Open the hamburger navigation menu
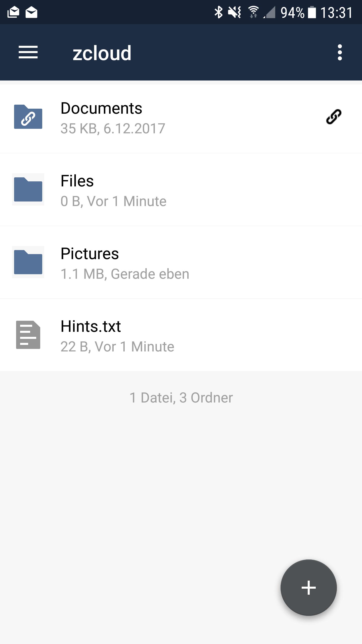This screenshot has width=362, height=644. tap(28, 52)
